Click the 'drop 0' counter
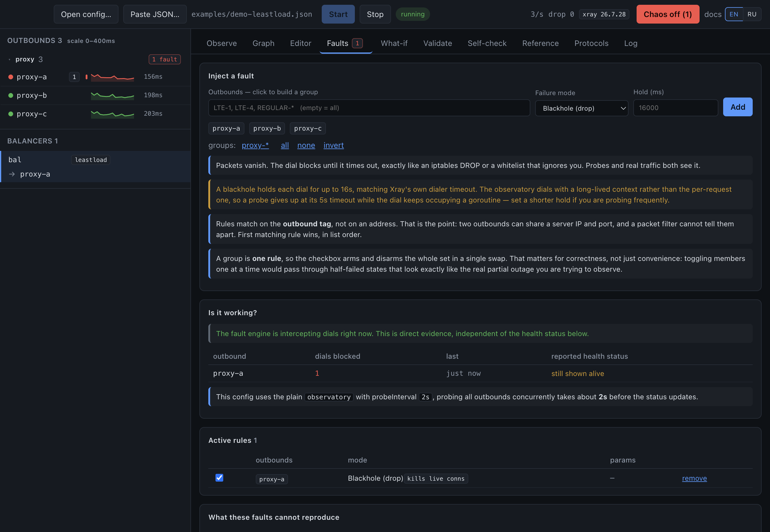Screen dimensions: 770x532 click(561, 14)
